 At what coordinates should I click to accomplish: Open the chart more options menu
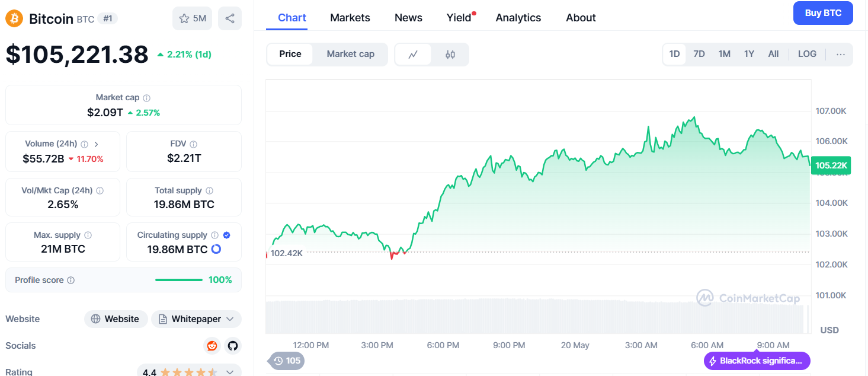(x=840, y=54)
